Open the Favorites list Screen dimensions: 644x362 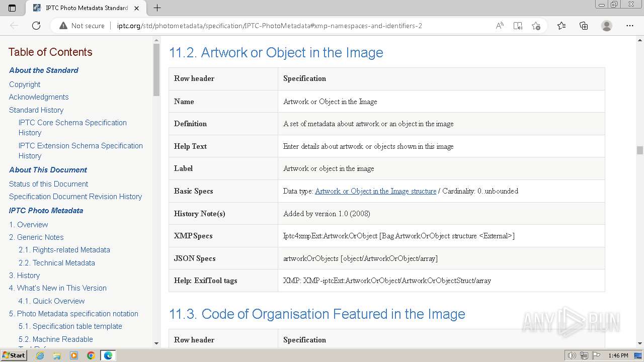[561, 26]
